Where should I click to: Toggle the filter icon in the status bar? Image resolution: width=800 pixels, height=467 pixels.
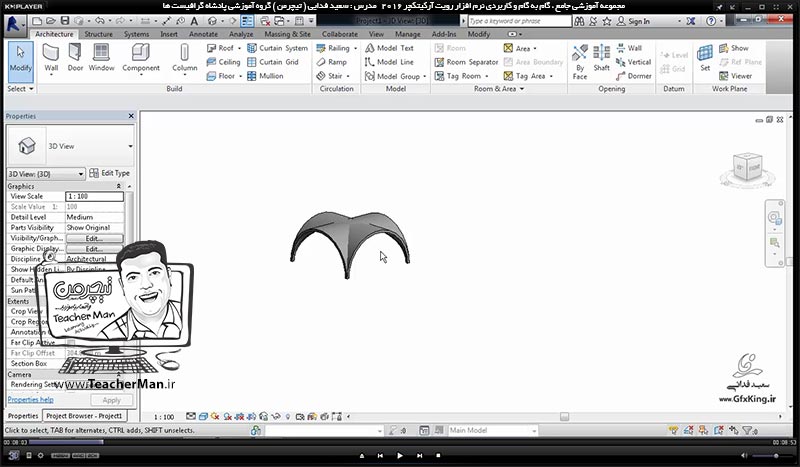(749, 431)
